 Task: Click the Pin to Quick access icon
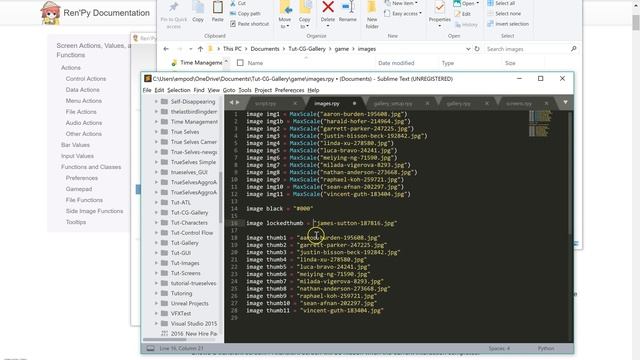click(174, 7)
